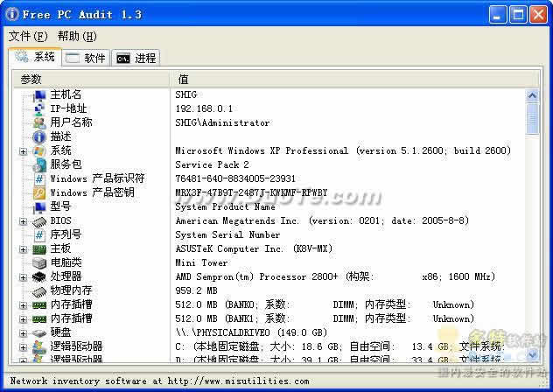Click the 值 column header
This screenshot has width=553, height=392.
click(354, 79)
